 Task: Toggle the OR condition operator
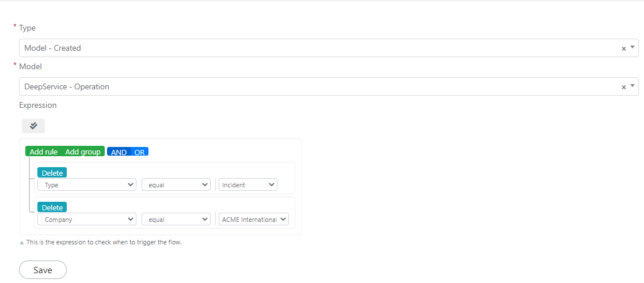pyautogui.click(x=140, y=152)
